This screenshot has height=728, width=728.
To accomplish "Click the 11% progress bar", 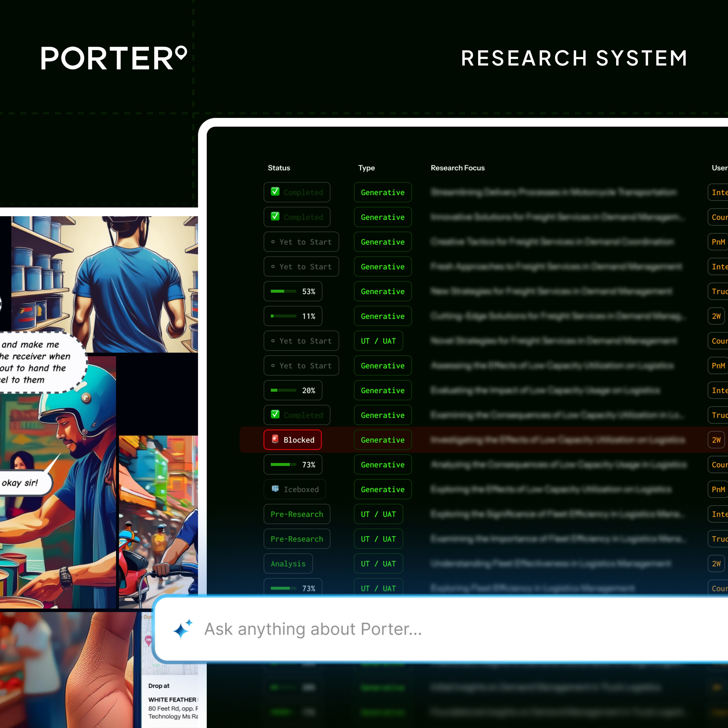I will (283, 316).
